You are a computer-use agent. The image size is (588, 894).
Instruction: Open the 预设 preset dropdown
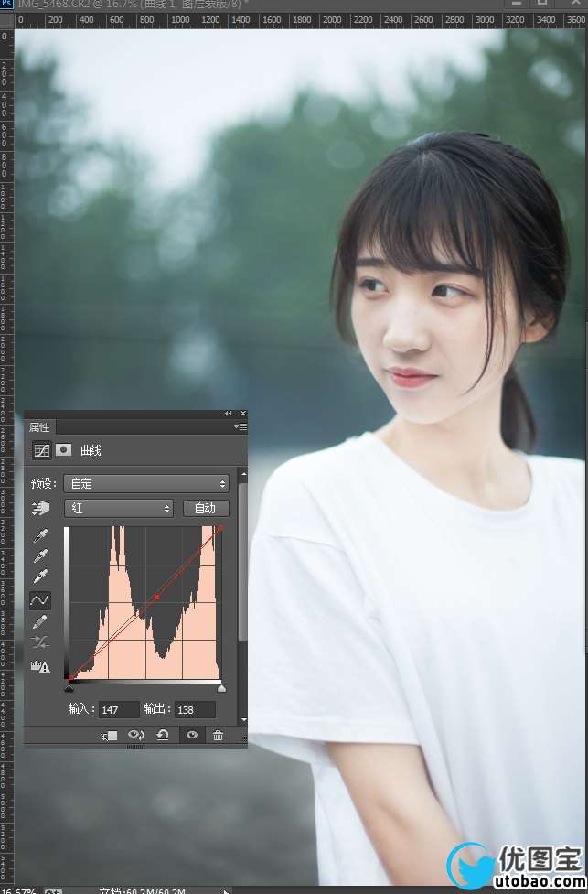145,483
